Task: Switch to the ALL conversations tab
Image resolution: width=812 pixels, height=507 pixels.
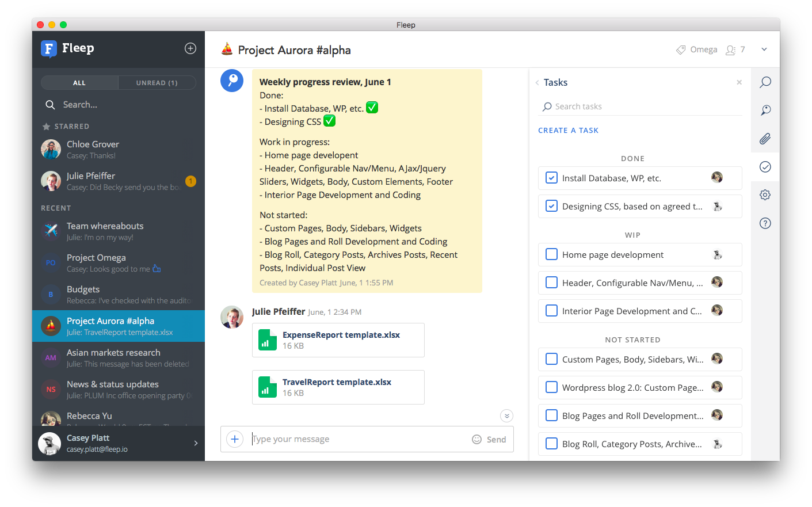Action: click(x=79, y=82)
